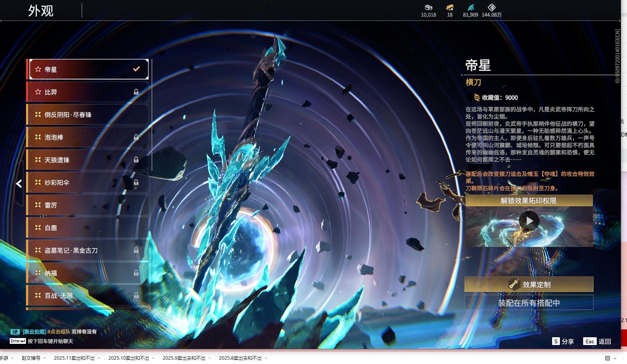The image size is (627, 364).
Task: Switch to the 赵文博号 sheet tab
Action: 31,358
